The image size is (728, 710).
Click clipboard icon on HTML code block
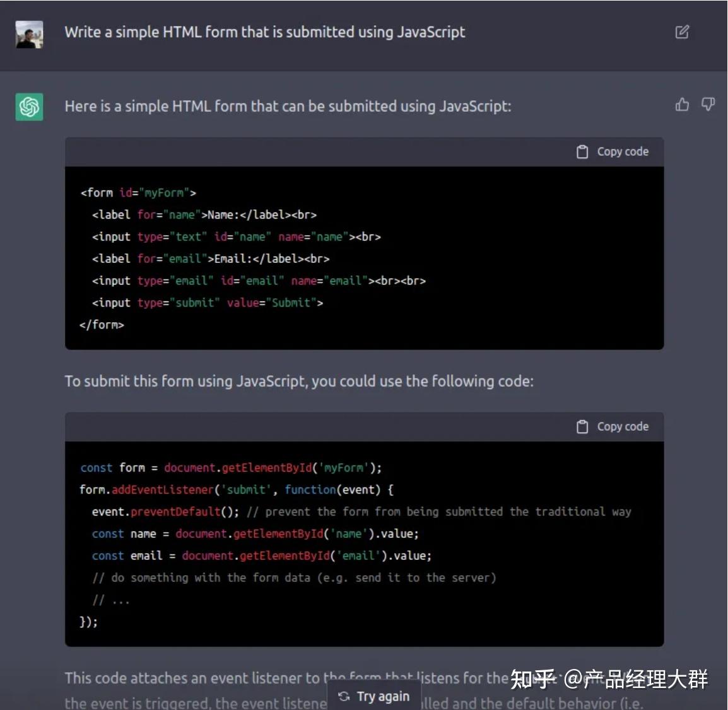(582, 152)
